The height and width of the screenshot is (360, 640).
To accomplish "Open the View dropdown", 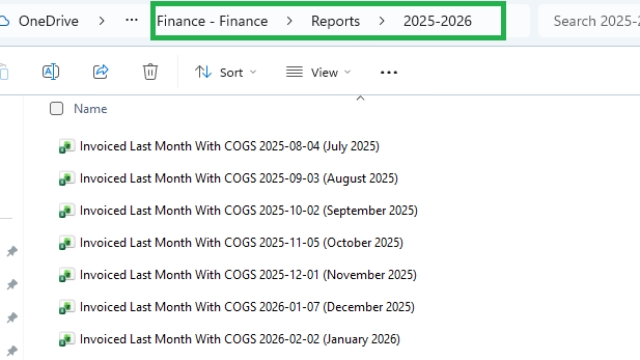I will [318, 72].
